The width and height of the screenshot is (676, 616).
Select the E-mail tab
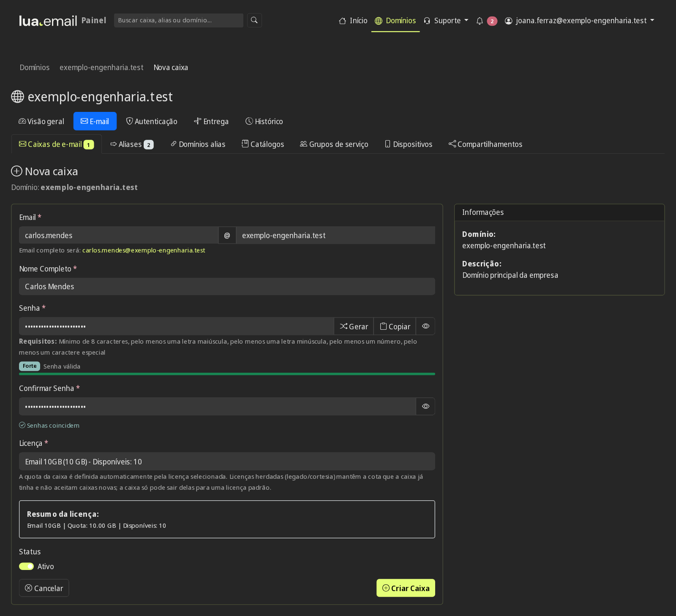95,122
